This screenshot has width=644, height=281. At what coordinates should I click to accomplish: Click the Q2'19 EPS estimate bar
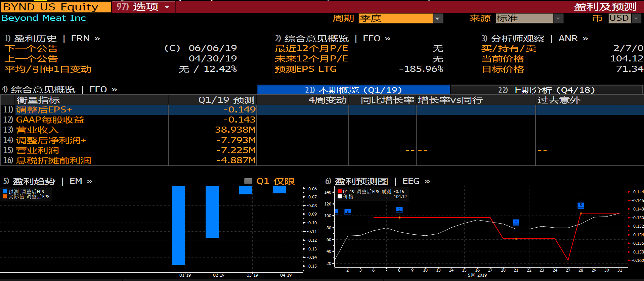coord(212,212)
